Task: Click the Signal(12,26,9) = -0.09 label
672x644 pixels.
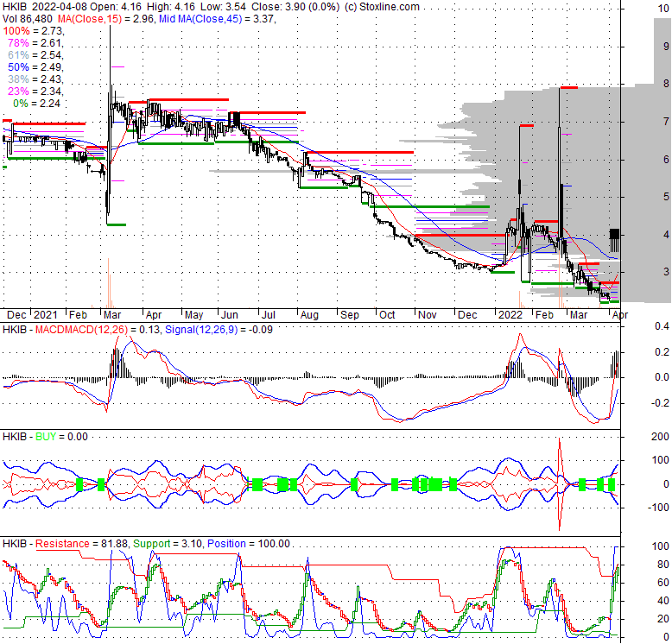Action: 219,330
